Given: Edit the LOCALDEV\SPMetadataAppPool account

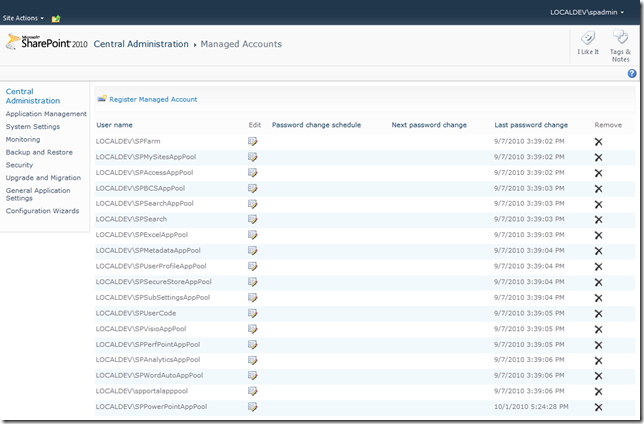Looking at the screenshot, I should tap(253, 251).
